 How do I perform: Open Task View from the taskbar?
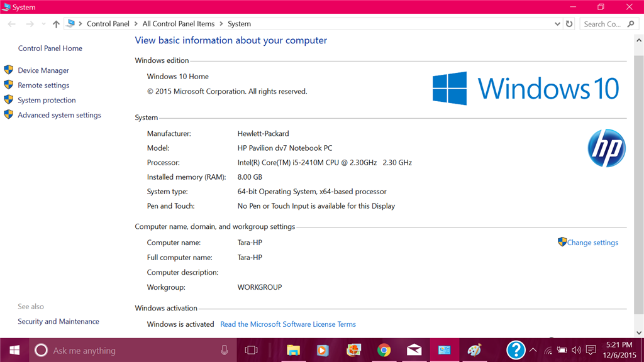pyautogui.click(x=251, y=350)
